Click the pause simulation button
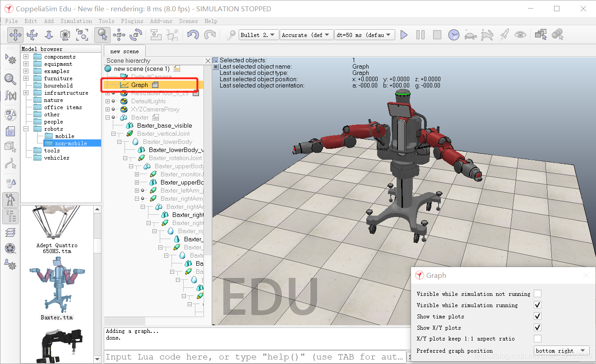The height and width of the screenshot is (364, 596). (420, 35)
